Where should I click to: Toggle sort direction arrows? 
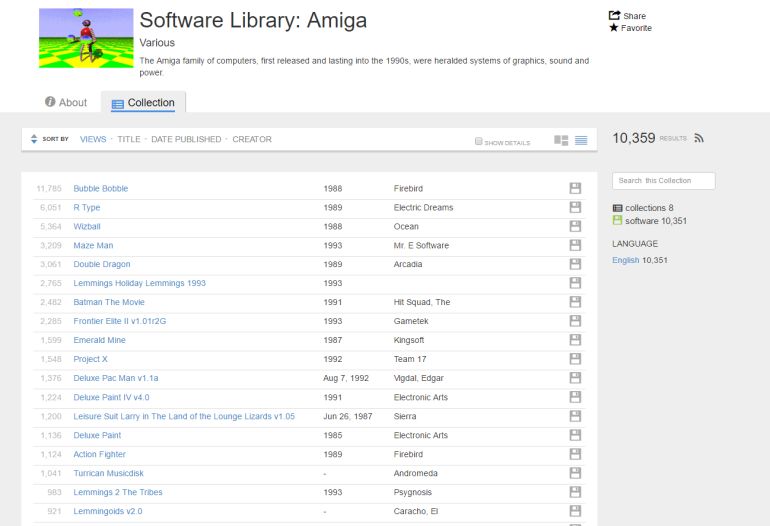33,139
